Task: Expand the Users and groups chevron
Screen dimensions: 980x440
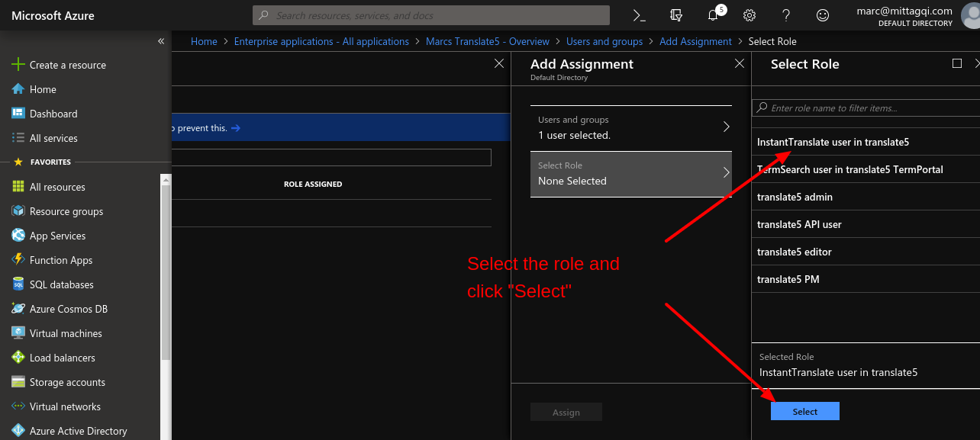Action: (x=727, y=127)
